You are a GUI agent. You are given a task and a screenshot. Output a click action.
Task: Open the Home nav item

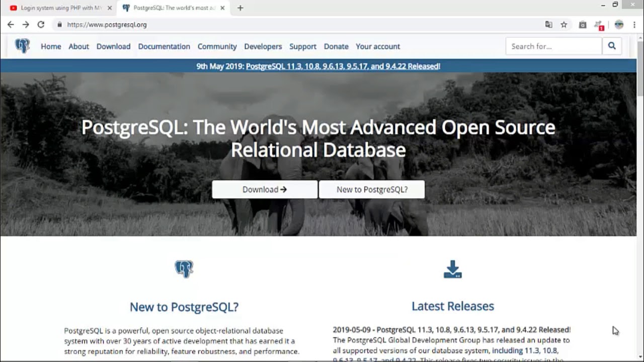coord(51,46)
